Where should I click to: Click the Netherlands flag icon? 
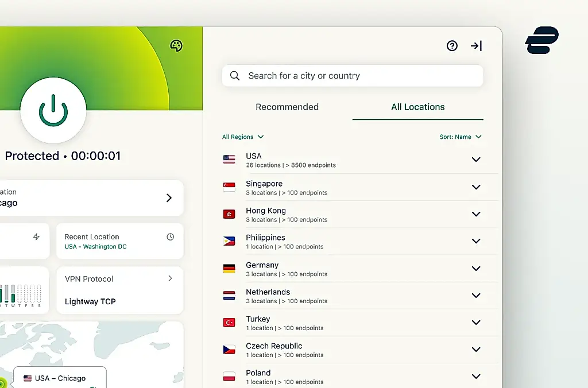click(x=229, y=296)
